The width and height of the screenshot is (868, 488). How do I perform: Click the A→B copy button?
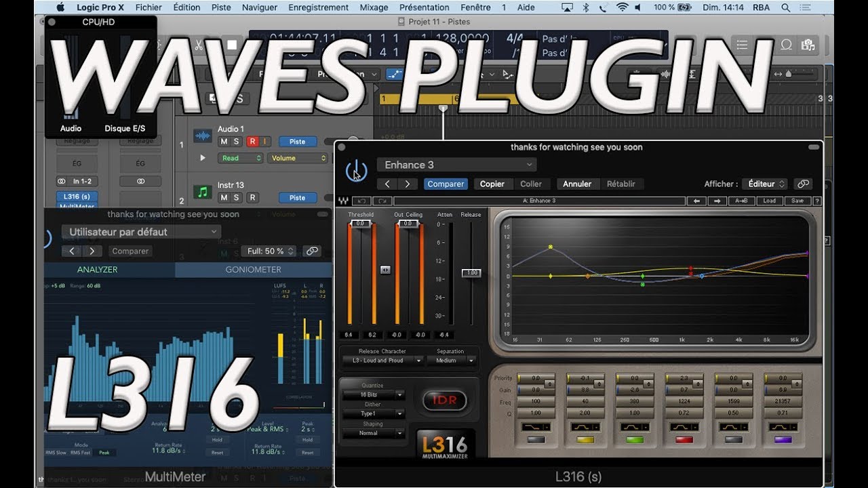pos(743,201)
